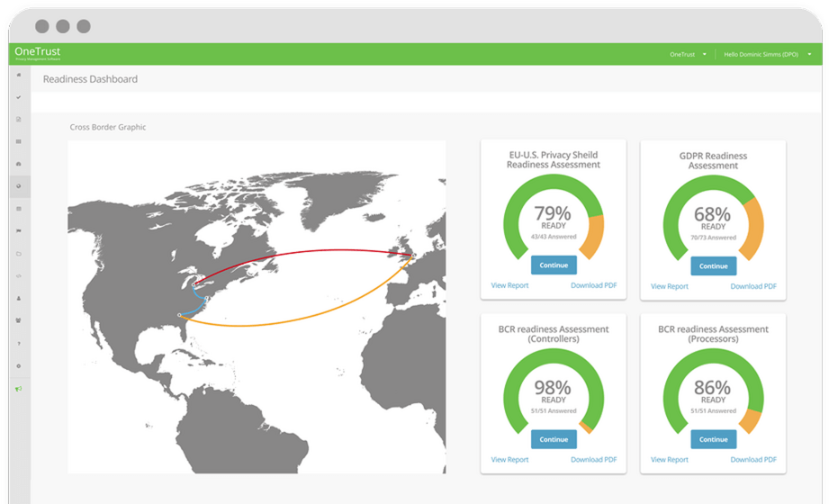Download PDF for BCR Controllers assessment
Viewport: 829px width, 504px height.
(594, 460)
